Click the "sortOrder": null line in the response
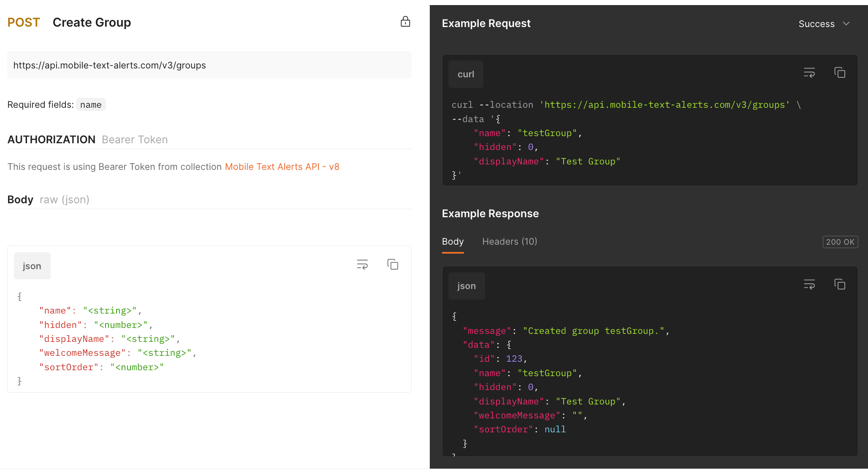Screen dimensions: 868x475 click(x=520, y=429)
